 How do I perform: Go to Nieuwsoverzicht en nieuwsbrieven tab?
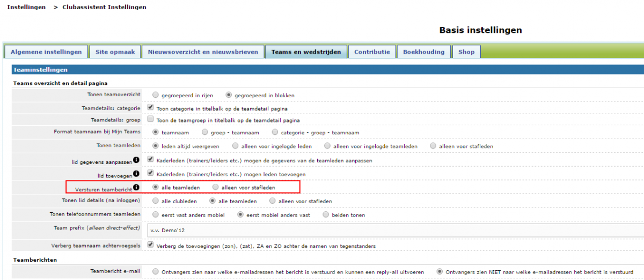click(204, 52)
